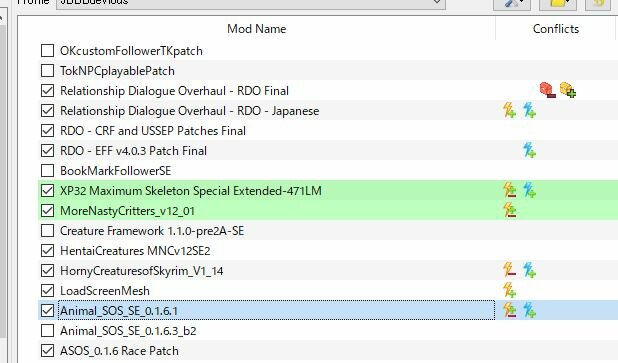Open the Profile dropdown arrow
This screenshot has height=363, width=618.
[437, 2]
